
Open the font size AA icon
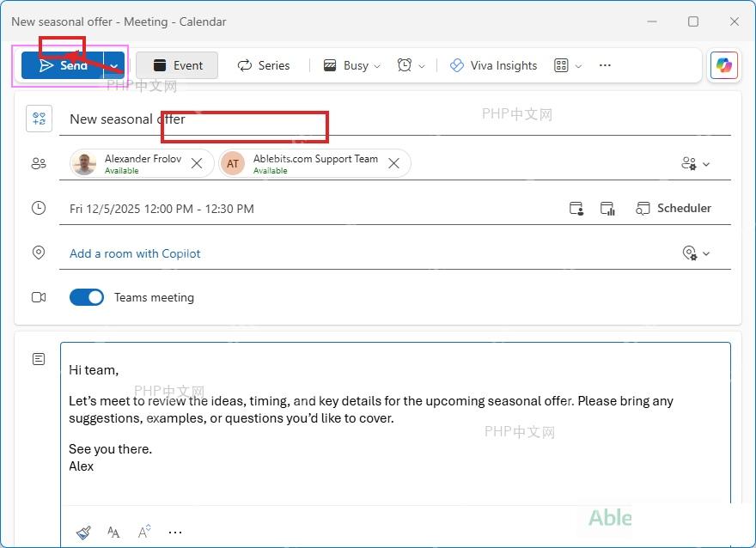113,532
